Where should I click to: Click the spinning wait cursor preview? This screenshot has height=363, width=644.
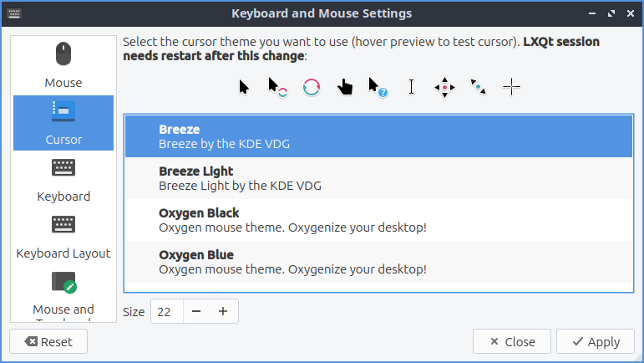tap(312, 87)
